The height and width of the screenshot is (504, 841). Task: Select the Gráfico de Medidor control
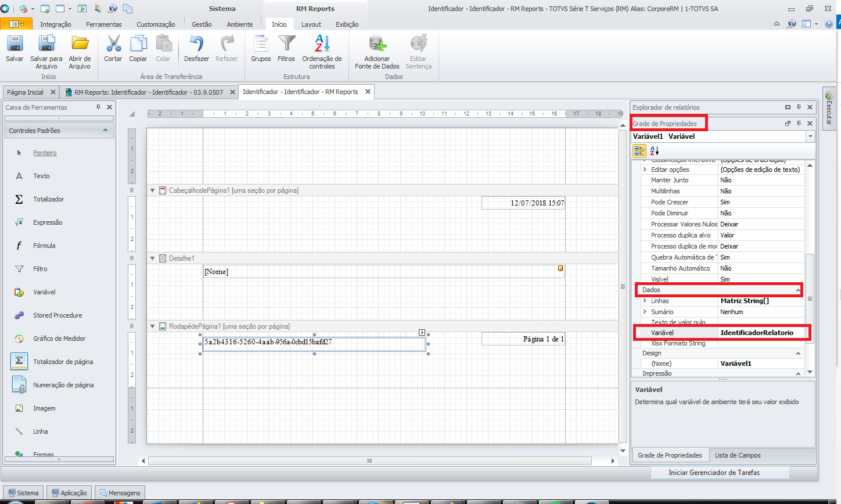pyautogui.click(x=59, y=339)
